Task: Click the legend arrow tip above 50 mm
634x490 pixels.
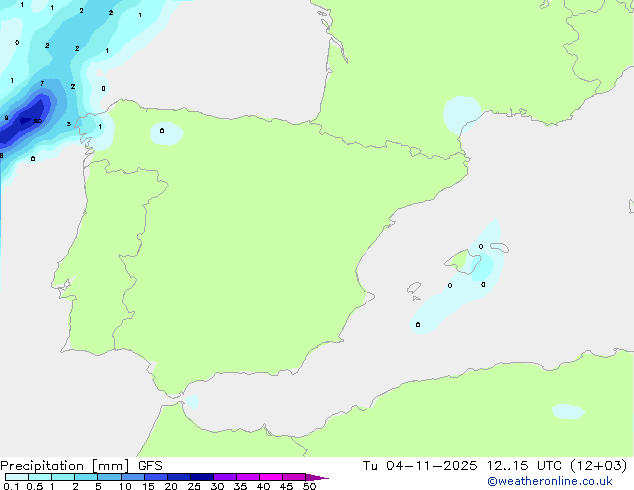Action: tap(317, 477)
